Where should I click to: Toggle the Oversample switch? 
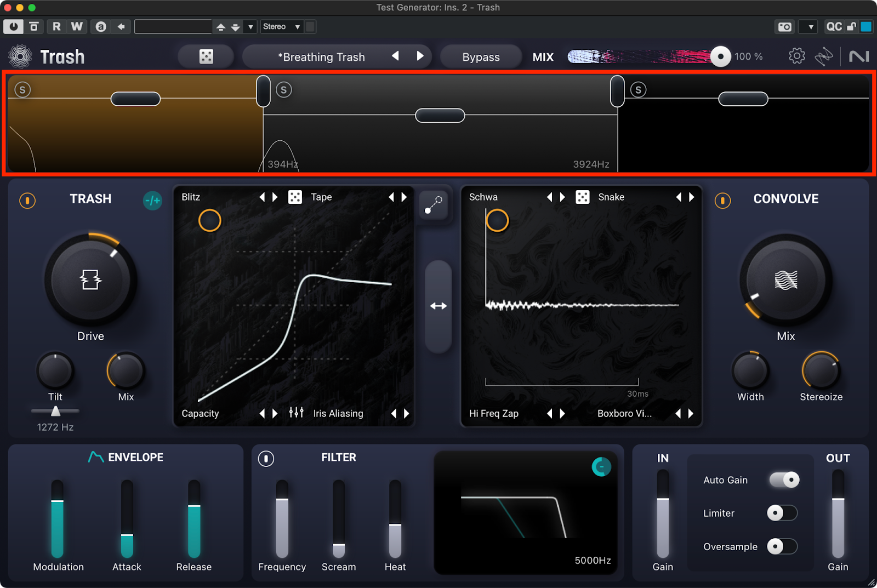782,546
